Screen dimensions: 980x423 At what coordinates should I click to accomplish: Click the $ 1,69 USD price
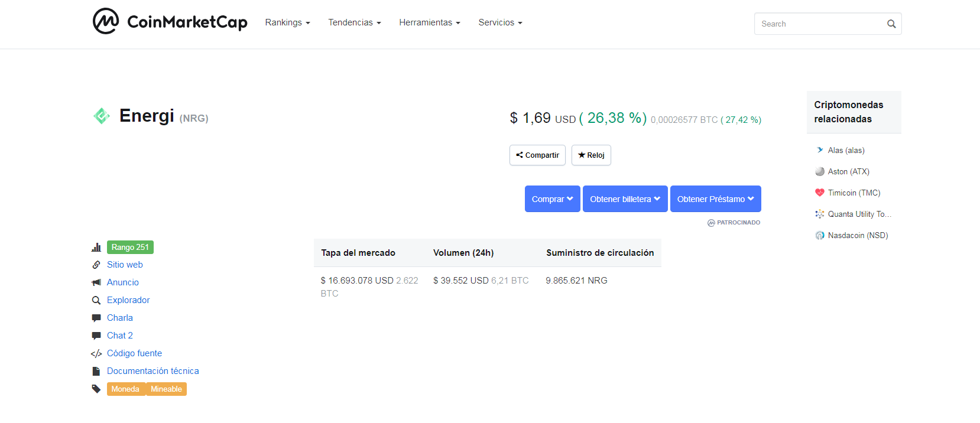pos(543,118)
